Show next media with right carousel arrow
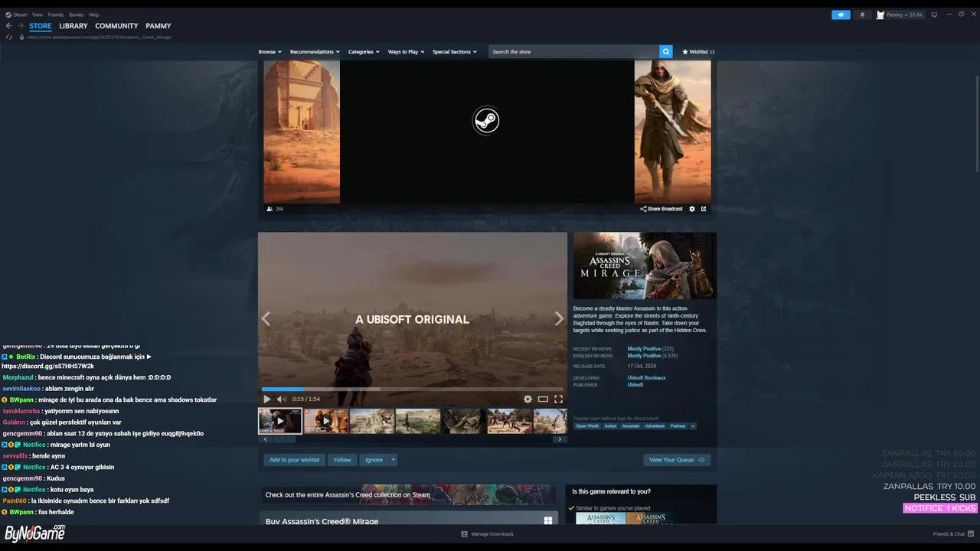Screen dimensions: 980x551 click(x=559, y=319)
